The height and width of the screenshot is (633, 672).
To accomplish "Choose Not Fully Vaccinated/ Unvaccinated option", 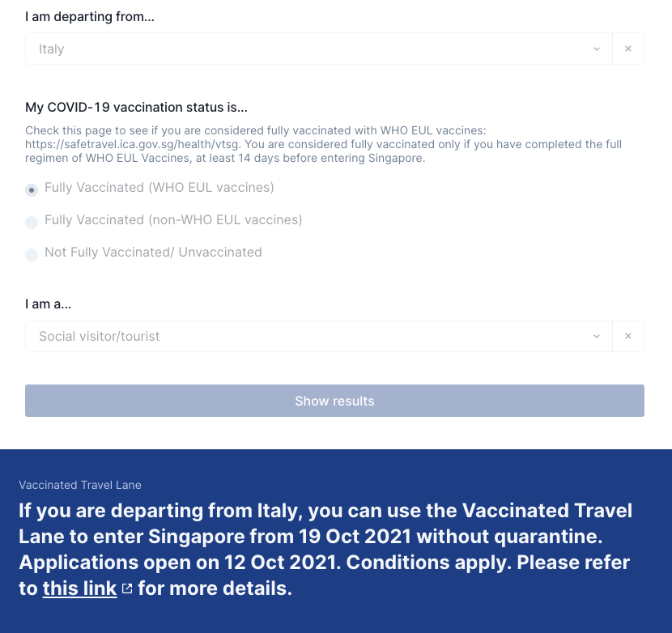I will [32, 254].
